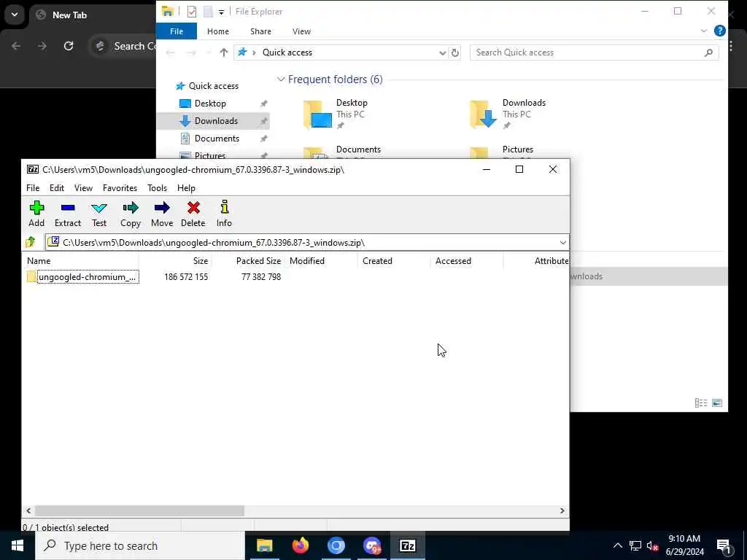Click the 7-Zip Move toolbar icon
Screen dimensions: 747x560
click(x=162, y=214)
